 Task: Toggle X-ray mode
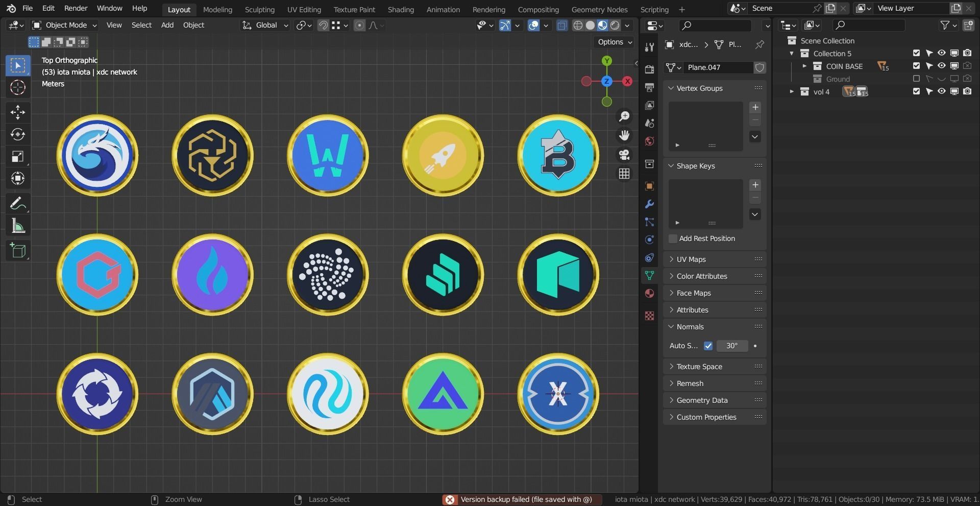click(561, 25)
